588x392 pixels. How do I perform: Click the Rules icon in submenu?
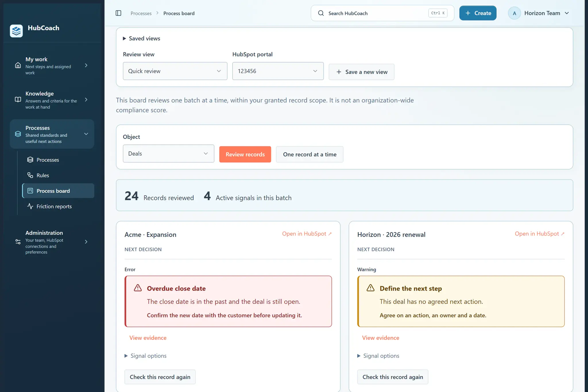(30, 175)
